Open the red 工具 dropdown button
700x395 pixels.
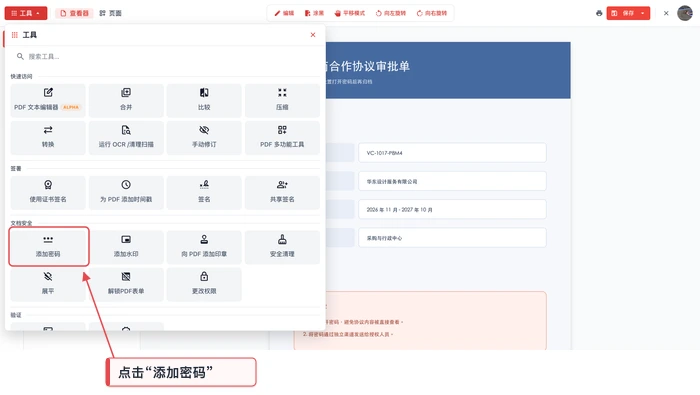coord(26,13)
